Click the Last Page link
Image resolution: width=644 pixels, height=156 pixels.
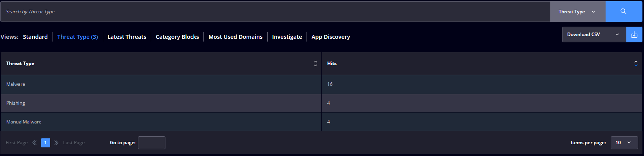coord(74,143)
